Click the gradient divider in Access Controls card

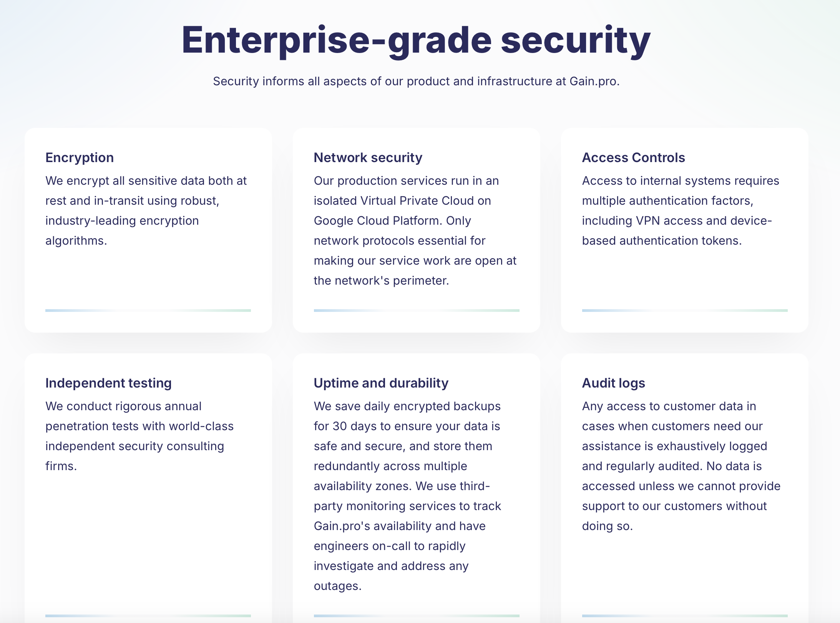click(684, 310)
